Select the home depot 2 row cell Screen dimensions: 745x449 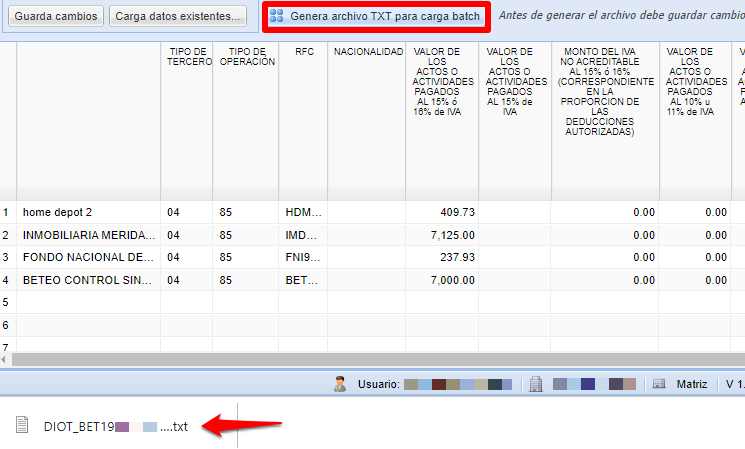(88, 212)
